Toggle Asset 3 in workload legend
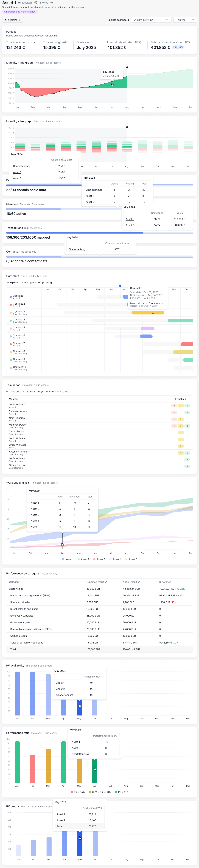This screenshot has height=868, width=199. tap(99, 559)
